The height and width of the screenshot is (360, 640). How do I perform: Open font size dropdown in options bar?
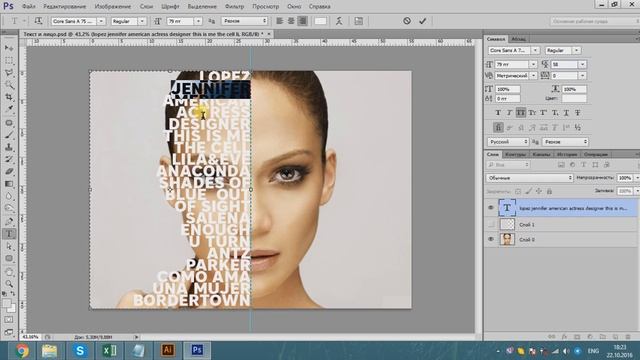coord(198,21)
